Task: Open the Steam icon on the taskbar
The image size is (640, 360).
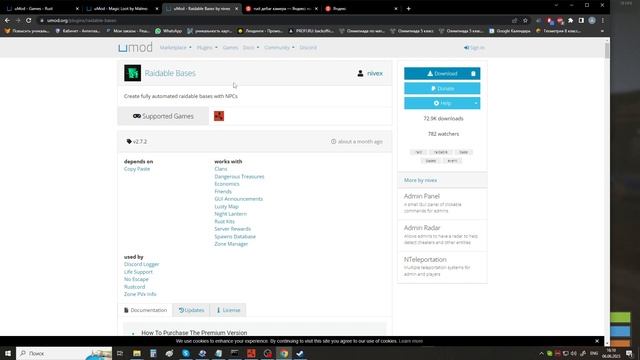Action: pyautogui.click(x=300, y=353)
